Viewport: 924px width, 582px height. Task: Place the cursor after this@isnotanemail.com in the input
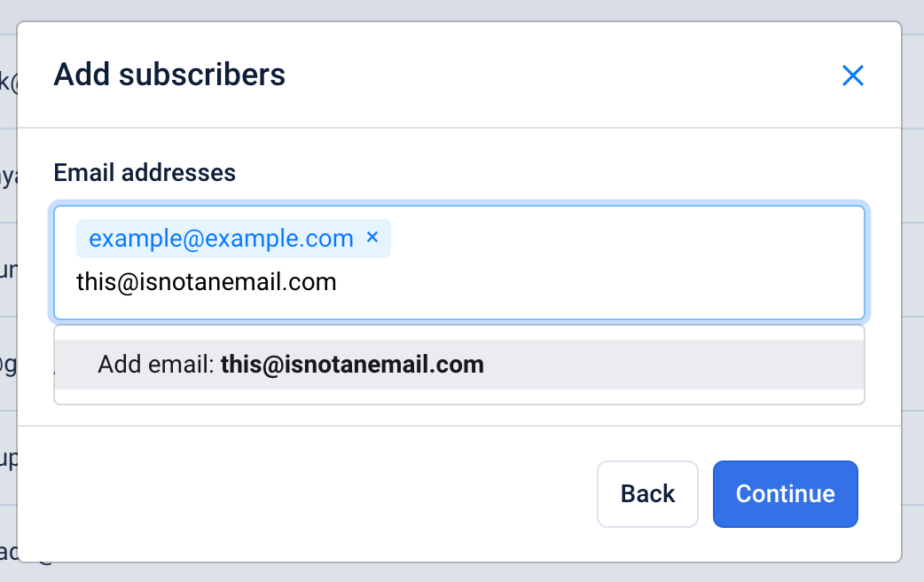[x=341, y=282]
